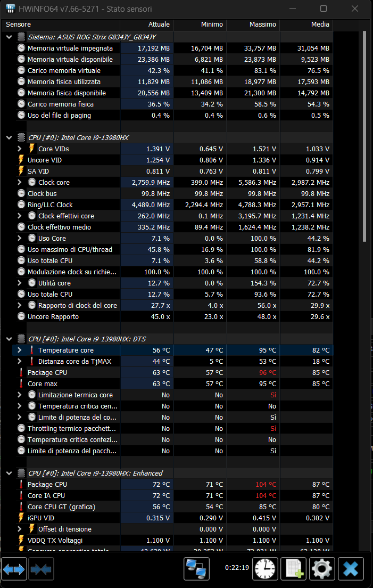This screenshot has height=588, width=373.
Task: Expand the Limite di potenza del co... row
Action: point(20,418)
